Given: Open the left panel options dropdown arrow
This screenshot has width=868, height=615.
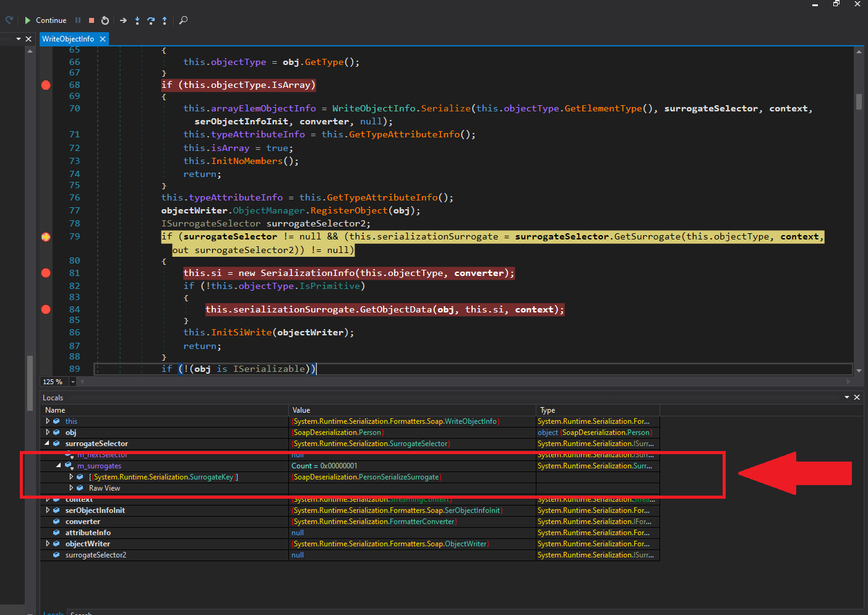Looking at the screenshot, I should coord(19,39).
